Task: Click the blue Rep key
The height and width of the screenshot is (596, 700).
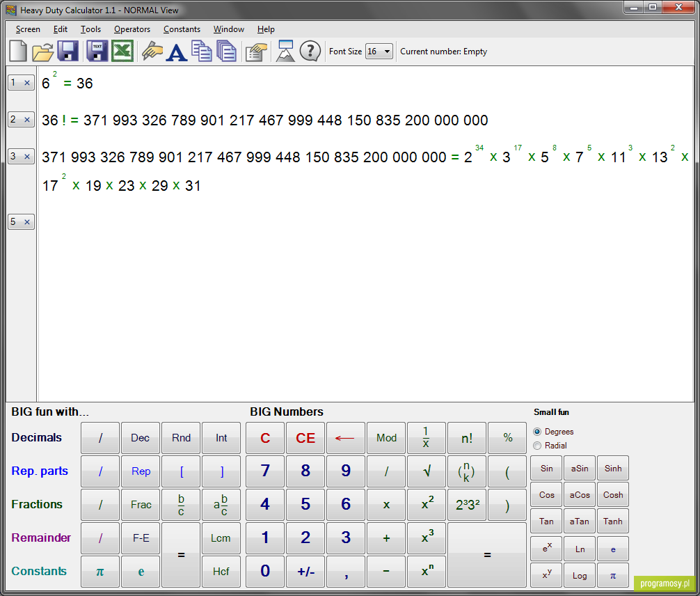Action: 140,471
